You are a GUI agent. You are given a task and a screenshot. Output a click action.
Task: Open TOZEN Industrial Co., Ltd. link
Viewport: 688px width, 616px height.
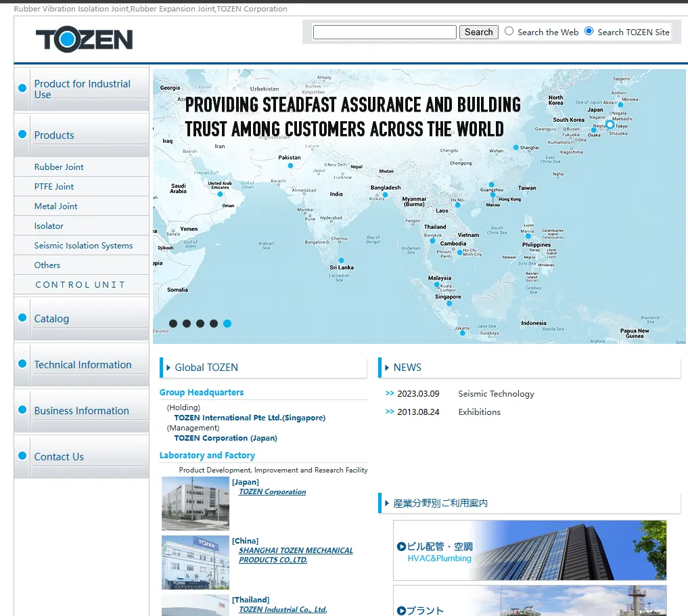coord(283,609)
